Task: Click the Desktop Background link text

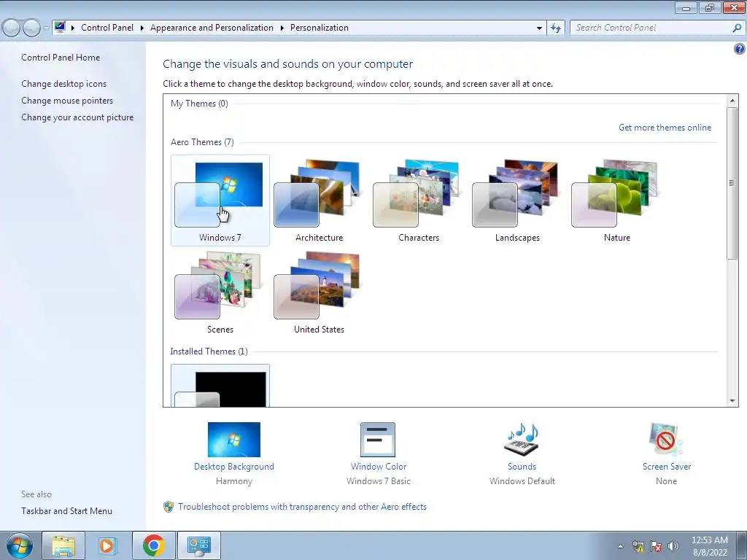Action: click(234, 467)
